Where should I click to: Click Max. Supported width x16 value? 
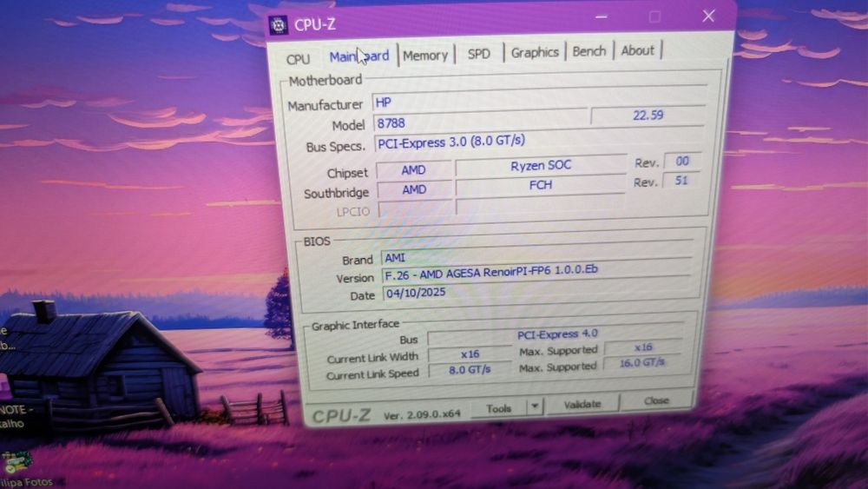[x=643, y=347]
